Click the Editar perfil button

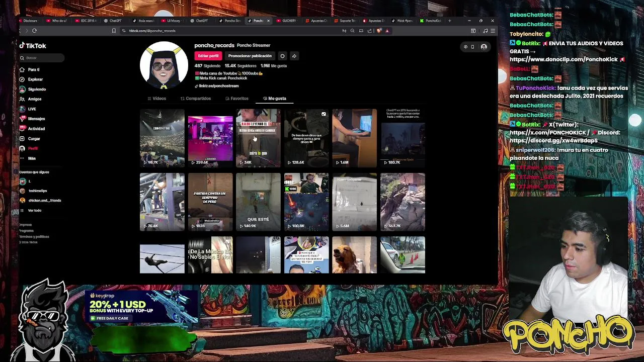(x=208, y=56)
